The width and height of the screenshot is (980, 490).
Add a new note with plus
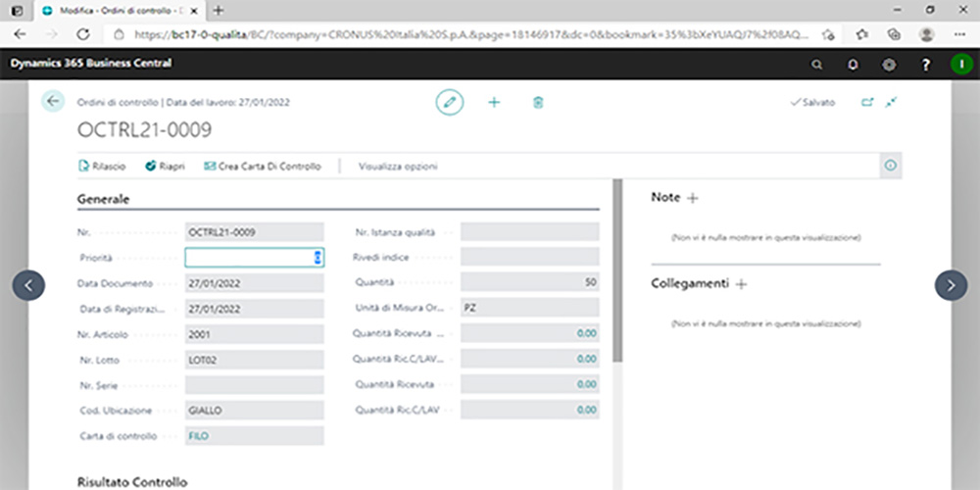[x=693, y=198]
